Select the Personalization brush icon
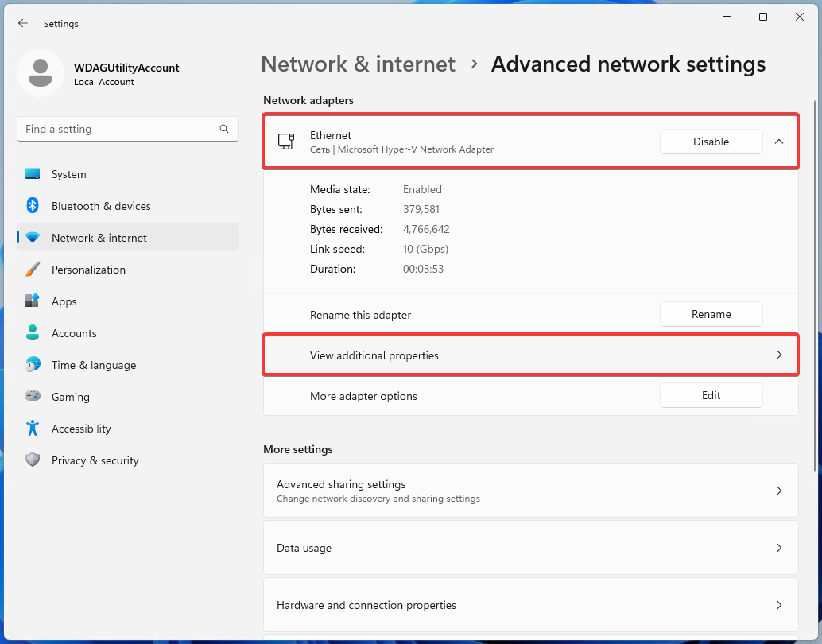The height and width of the screenshot is (644, 822). click(32, 270)
